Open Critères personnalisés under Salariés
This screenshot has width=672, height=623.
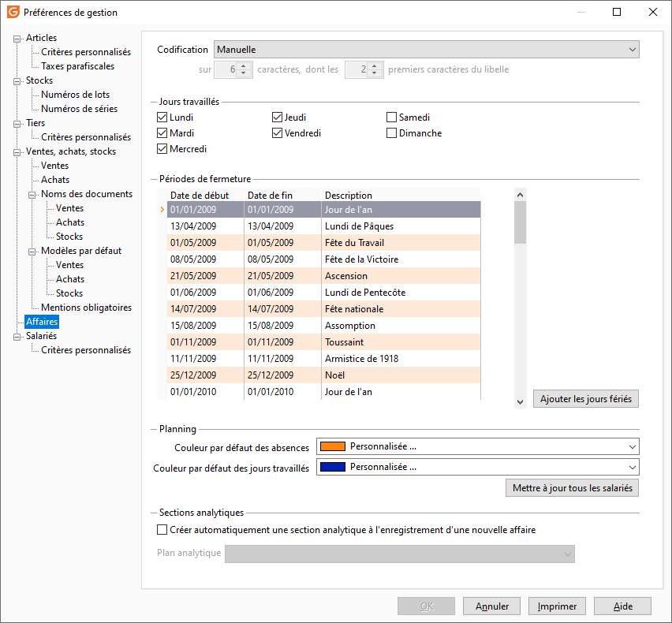tap(86, 349)
